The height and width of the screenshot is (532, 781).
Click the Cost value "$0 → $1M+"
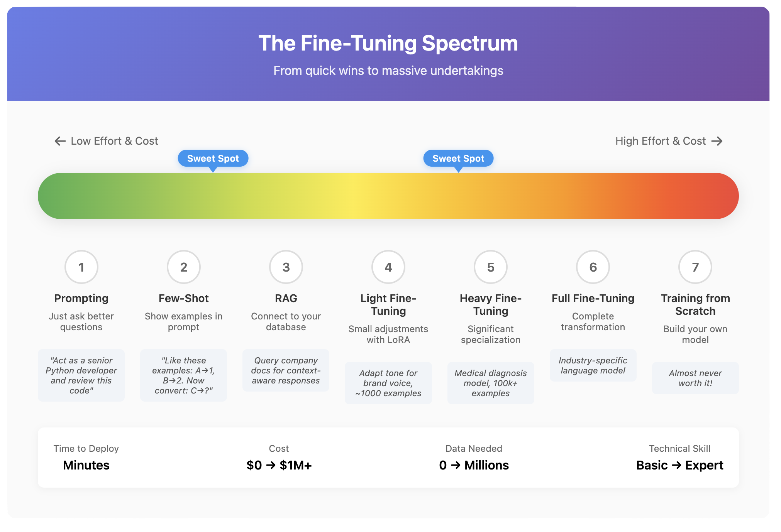pos(279,465)
